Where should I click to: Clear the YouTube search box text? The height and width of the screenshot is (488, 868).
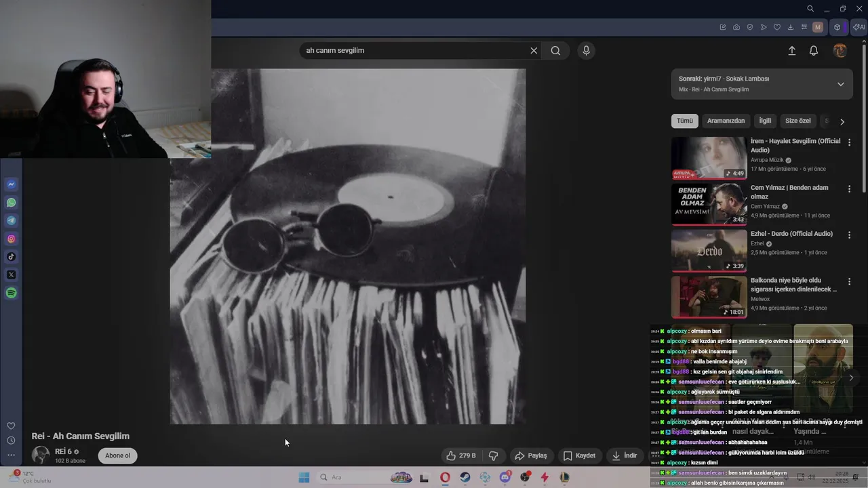534,50
